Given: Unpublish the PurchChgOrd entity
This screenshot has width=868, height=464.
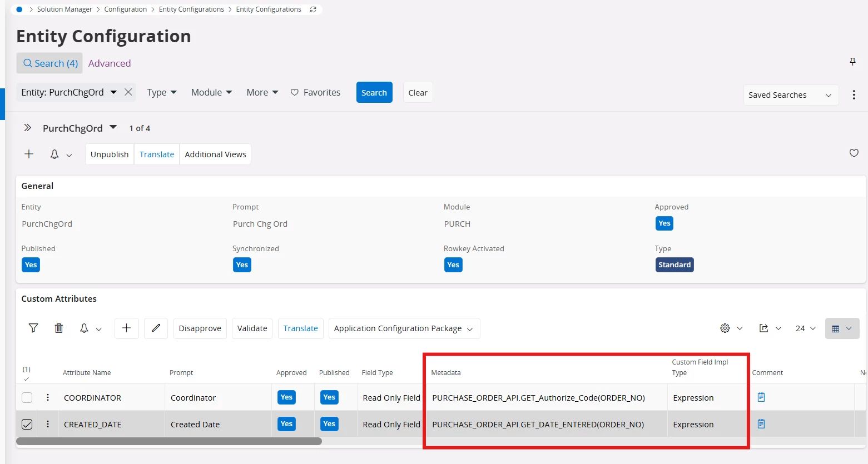Looking at the screenshot, I should [110, 154].
